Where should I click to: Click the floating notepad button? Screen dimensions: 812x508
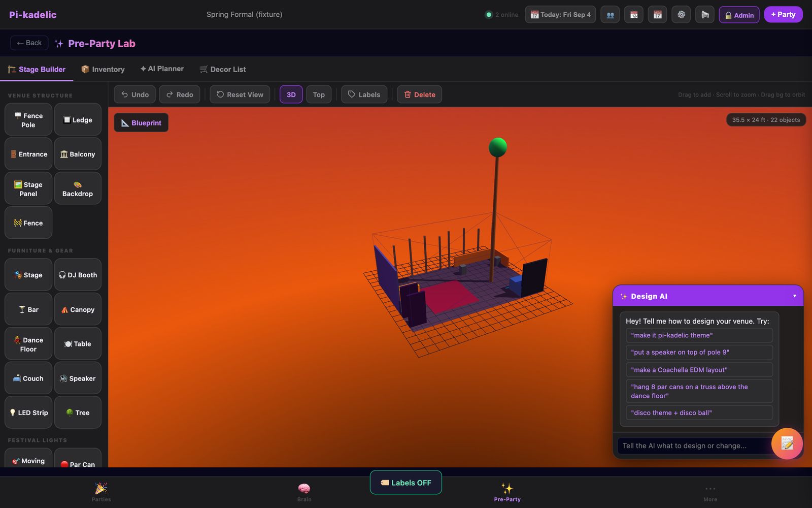coord(787,443)
